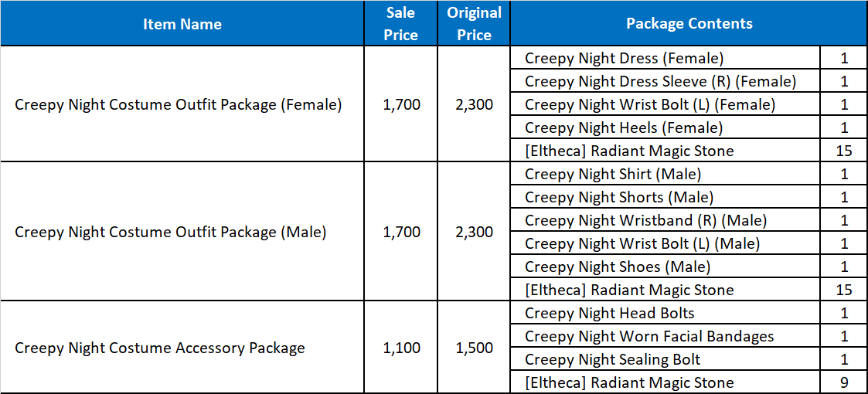868x394 pixels.
Task: Select the Creepy Night Dress (Female) row
Action: pos(689,57)
